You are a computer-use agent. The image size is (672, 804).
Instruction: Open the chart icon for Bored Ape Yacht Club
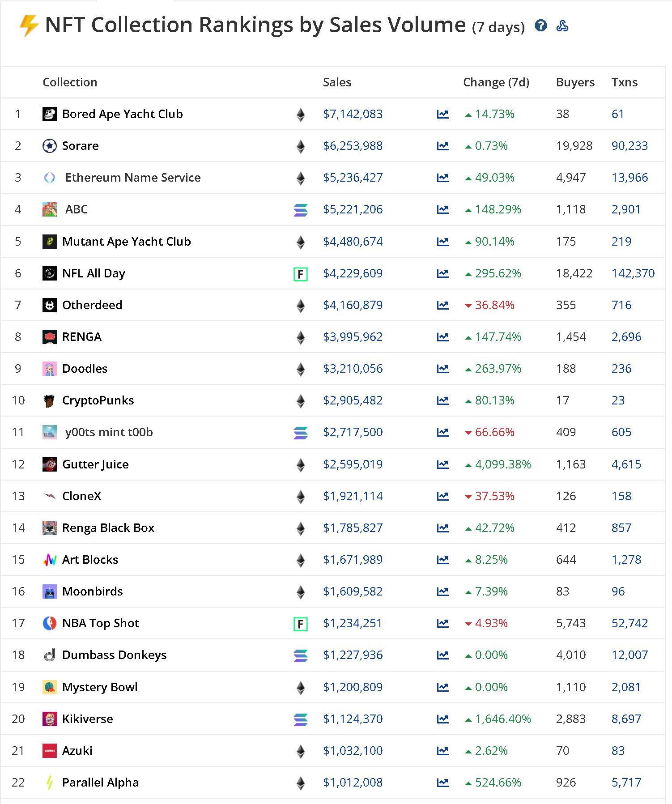click(x=442, y=114)
